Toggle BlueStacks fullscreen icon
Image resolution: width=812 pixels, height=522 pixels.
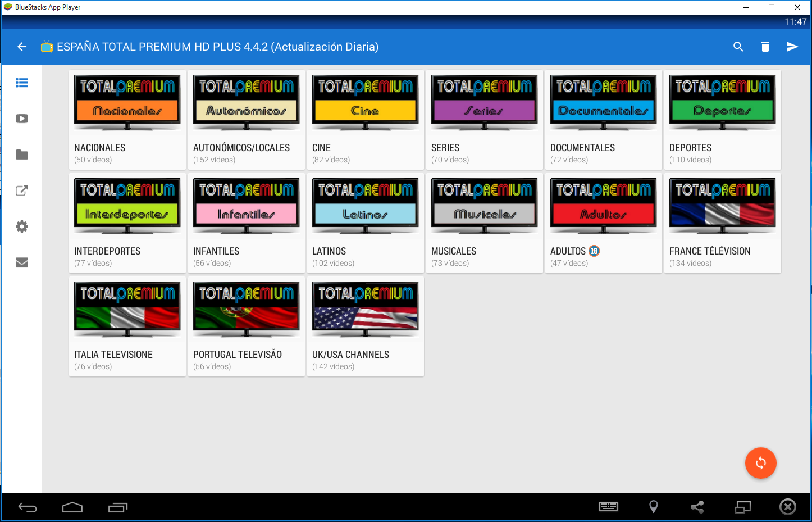tap(743, 507)
